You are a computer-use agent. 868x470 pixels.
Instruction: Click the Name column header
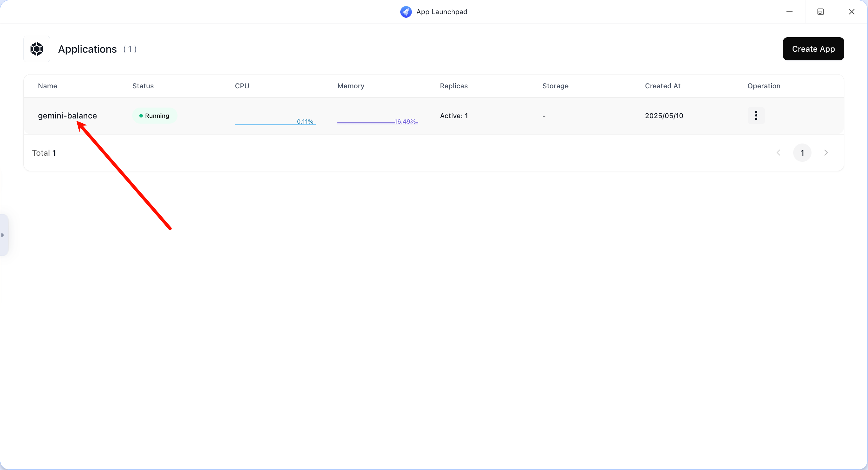click(x=48, y=86)
